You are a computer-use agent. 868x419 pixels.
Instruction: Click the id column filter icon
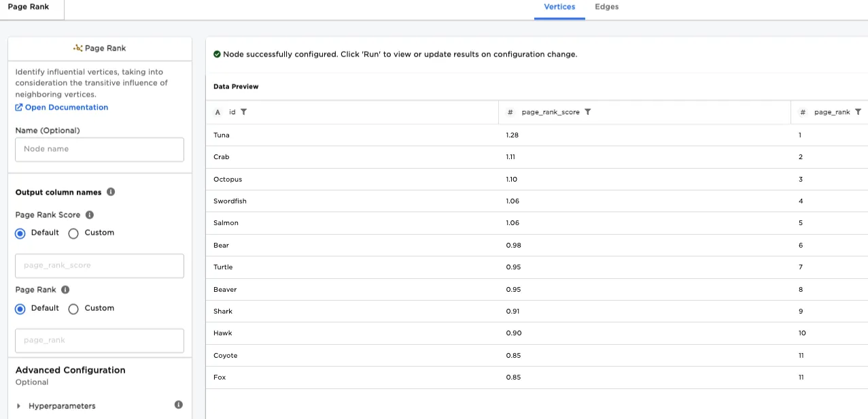click(x=244, y=112)
